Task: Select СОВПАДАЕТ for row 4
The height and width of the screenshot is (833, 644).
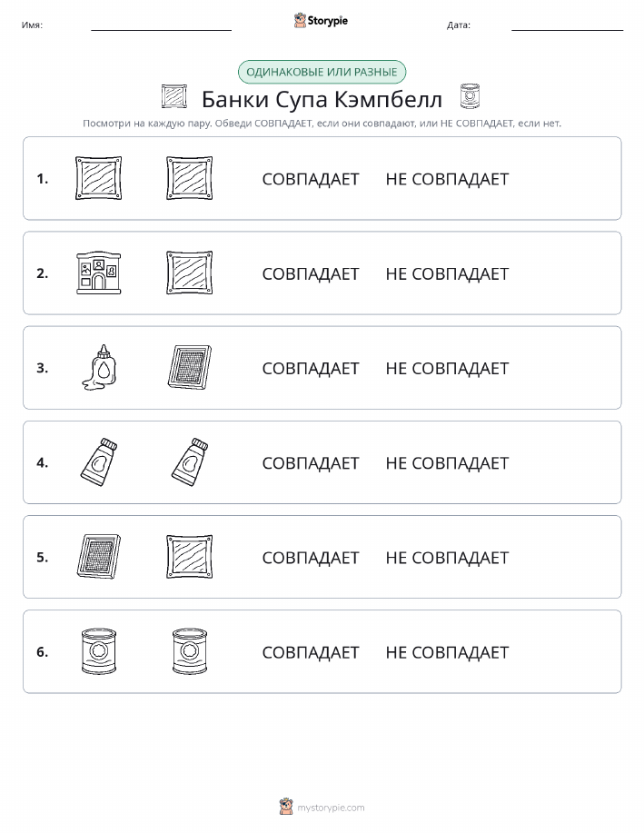Action: (311, 462)
